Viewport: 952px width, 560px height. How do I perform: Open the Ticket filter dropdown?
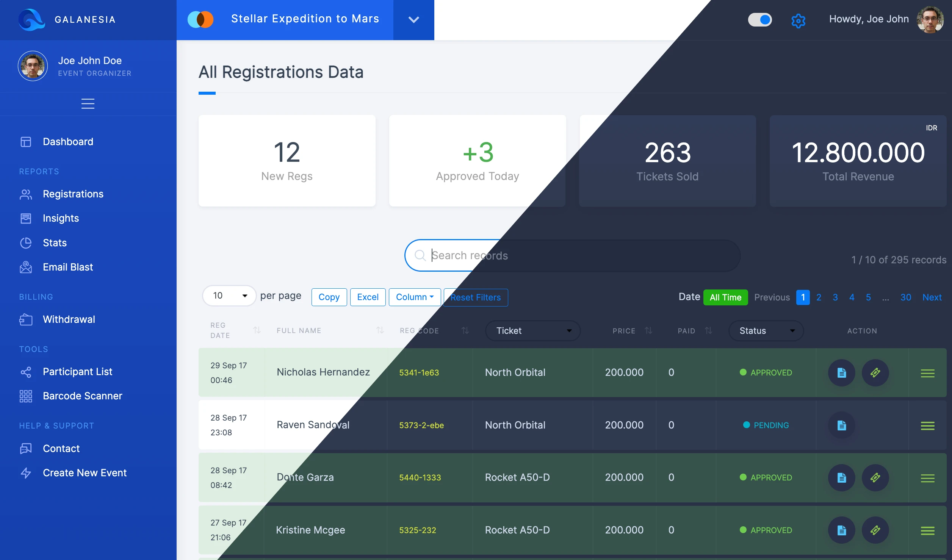[532, 331]
